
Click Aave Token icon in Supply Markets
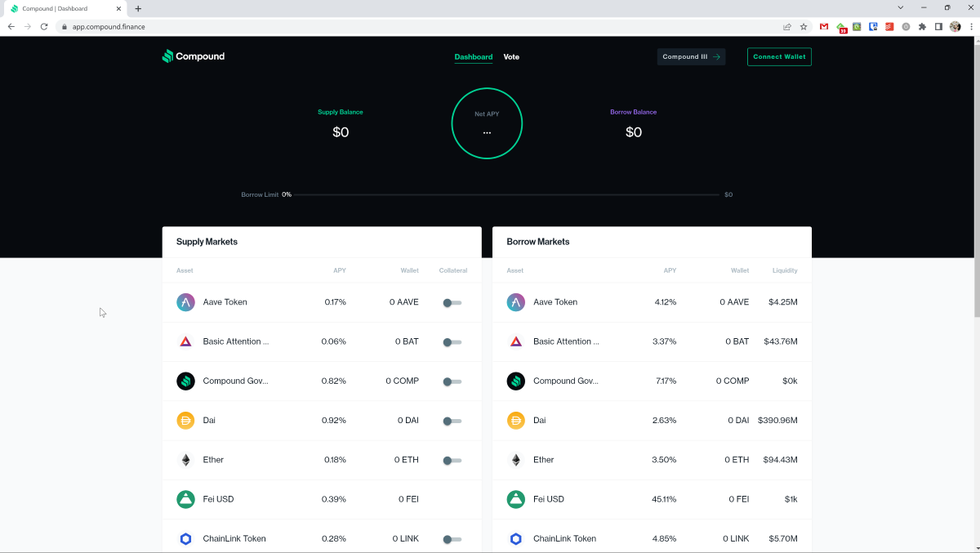pos(185,302)
